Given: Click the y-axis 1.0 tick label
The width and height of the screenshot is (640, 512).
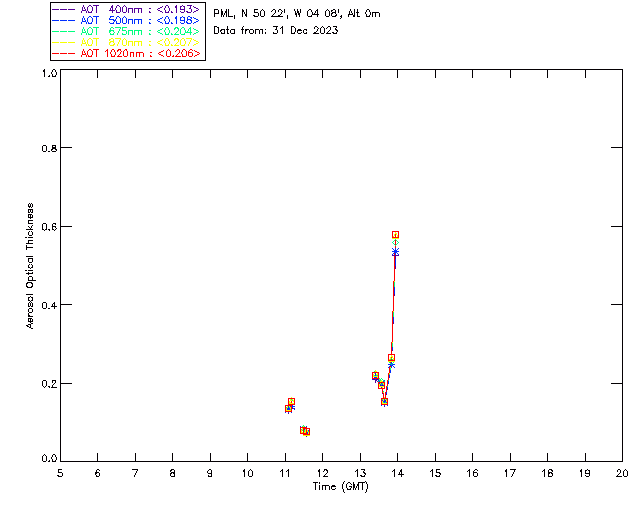Looking at the screenshot, I should [49, 73].
